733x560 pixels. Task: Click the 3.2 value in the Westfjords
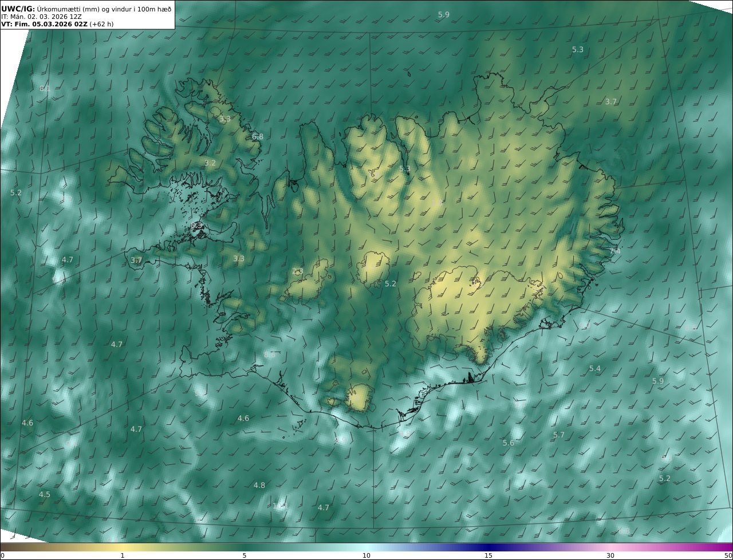pos(210,163)
